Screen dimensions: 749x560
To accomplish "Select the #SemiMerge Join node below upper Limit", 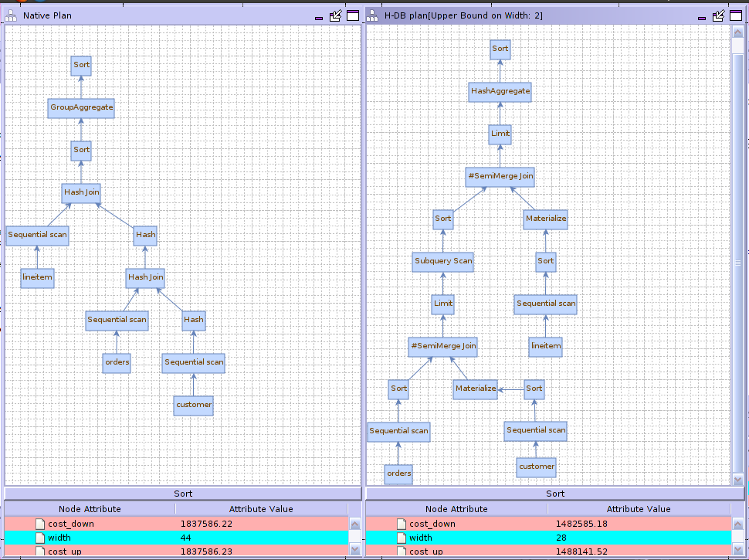I will click(x=500, y=176).
